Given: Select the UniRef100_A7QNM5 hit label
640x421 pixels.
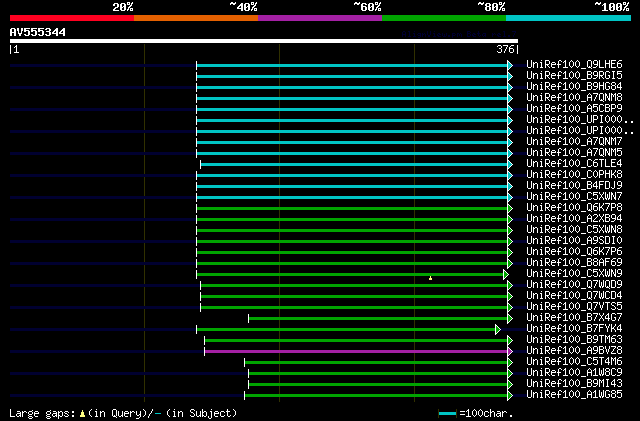Looking at the screenshot, I should pyautogui.click(x=574, y=153).
